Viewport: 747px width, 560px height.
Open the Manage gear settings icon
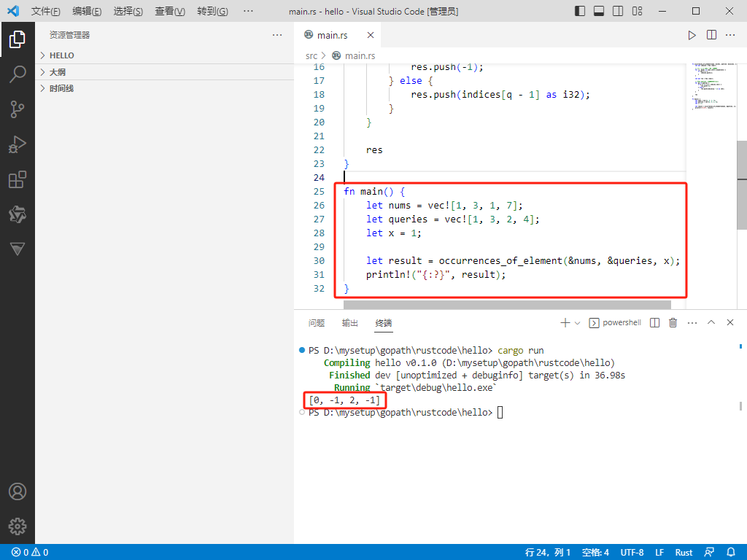(x=18, y=526)
